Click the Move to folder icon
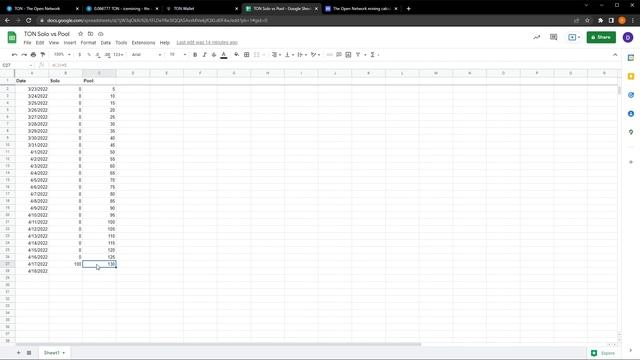This screenshot has width=640, height=360. (x=90, y=34)
